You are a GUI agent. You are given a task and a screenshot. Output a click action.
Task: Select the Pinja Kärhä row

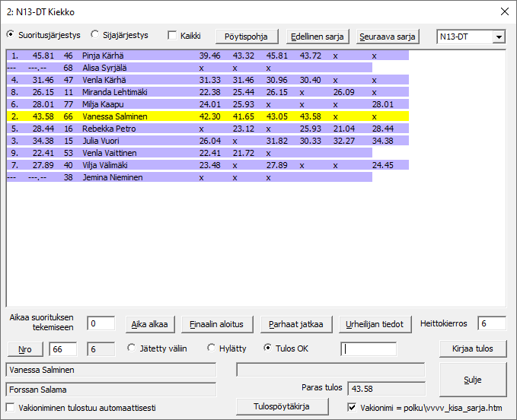click(103, 56)
